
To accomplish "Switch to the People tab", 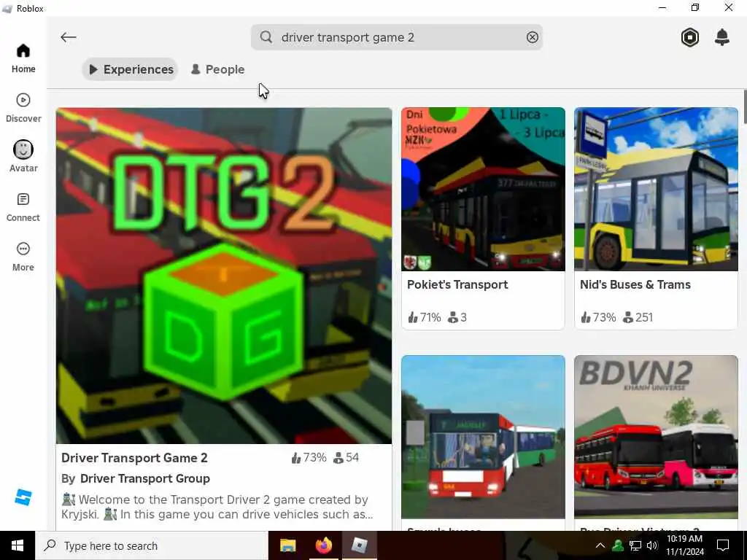I will click(x=217, y=69).
